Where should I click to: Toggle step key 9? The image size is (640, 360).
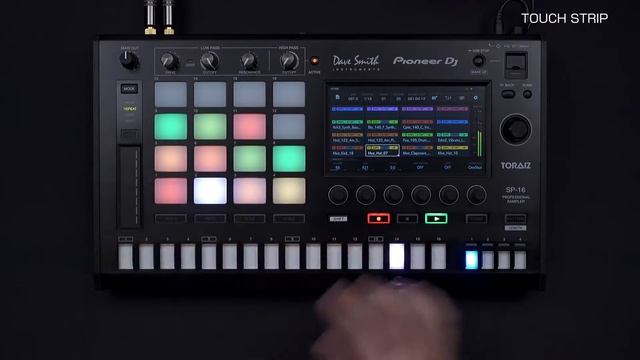point(292,256)
